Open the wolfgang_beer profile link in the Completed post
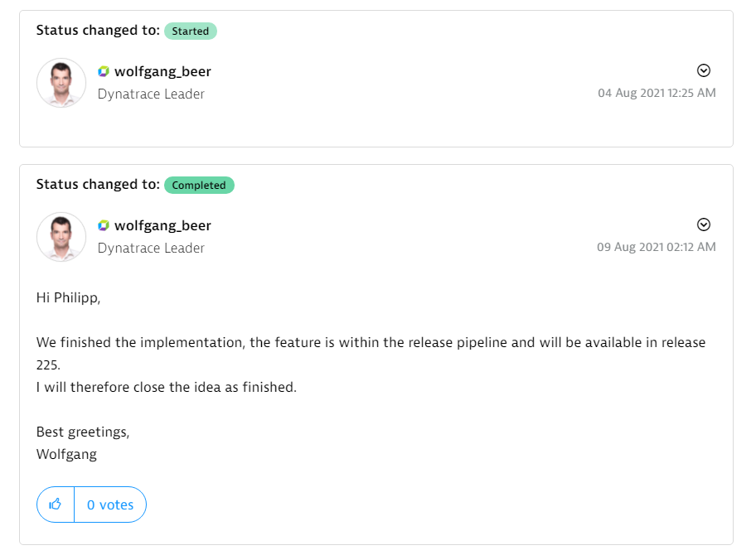This screenshot has height=560, width=756. (x=162, y=226)
